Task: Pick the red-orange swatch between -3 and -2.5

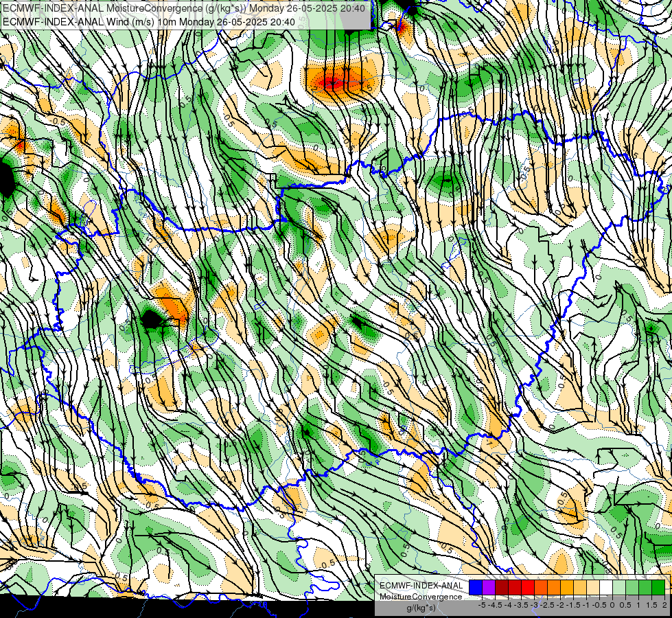Action: pos(541,587)
